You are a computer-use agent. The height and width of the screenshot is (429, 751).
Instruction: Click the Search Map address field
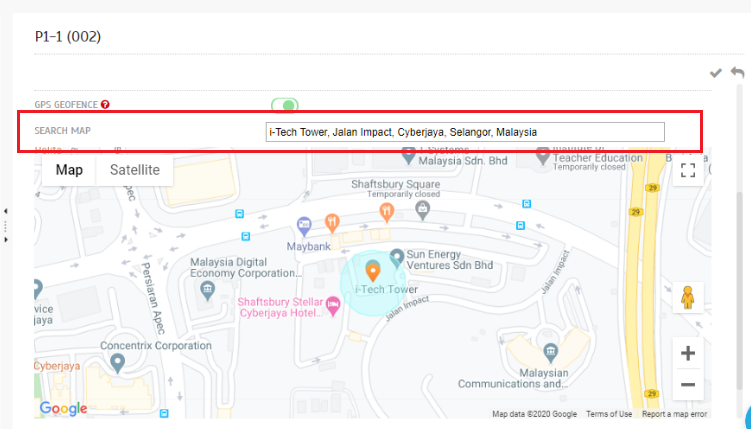465,132
